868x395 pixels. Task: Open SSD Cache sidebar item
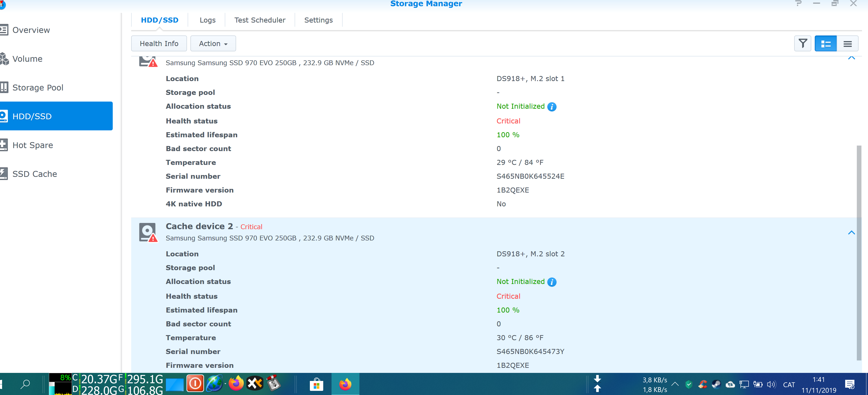[34, 174]
